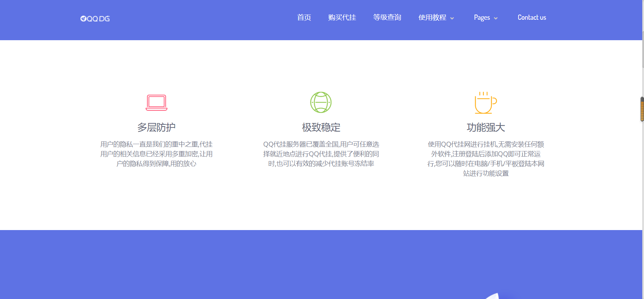Open 等级查询 in the navigation bar

pyautogui.click(x=387, y=18)
